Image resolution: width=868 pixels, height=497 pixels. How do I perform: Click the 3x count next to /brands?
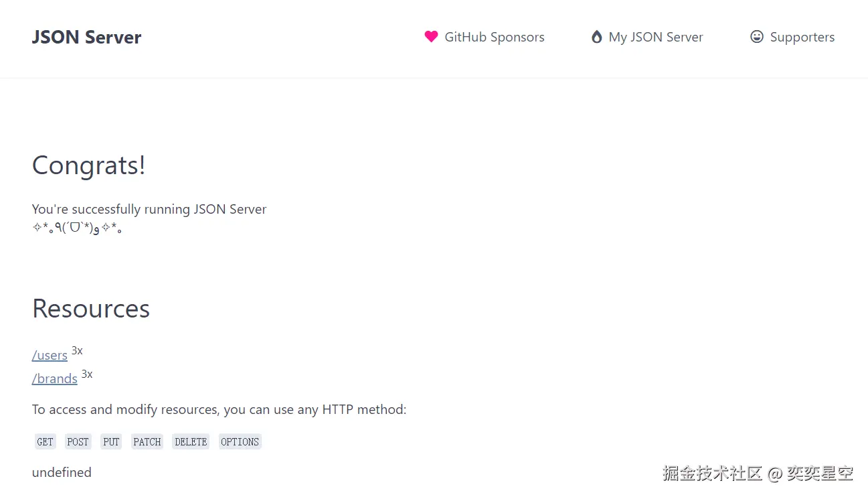tap(87, 374)
